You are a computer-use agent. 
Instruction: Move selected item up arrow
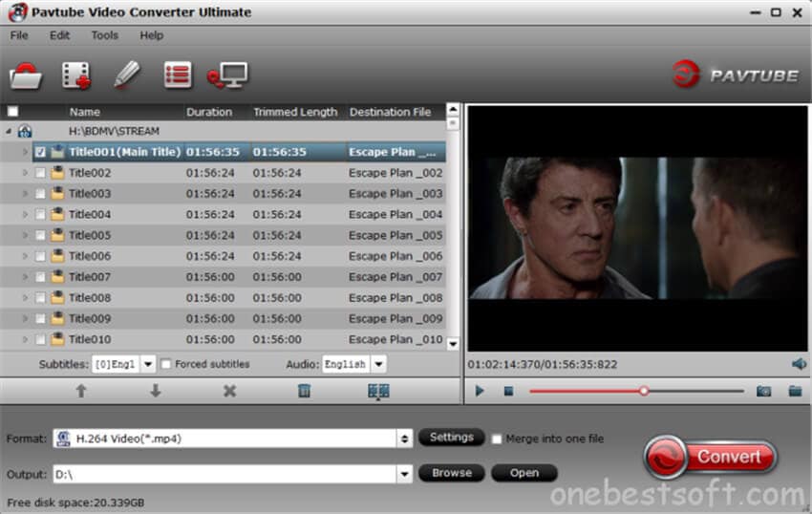81,391
